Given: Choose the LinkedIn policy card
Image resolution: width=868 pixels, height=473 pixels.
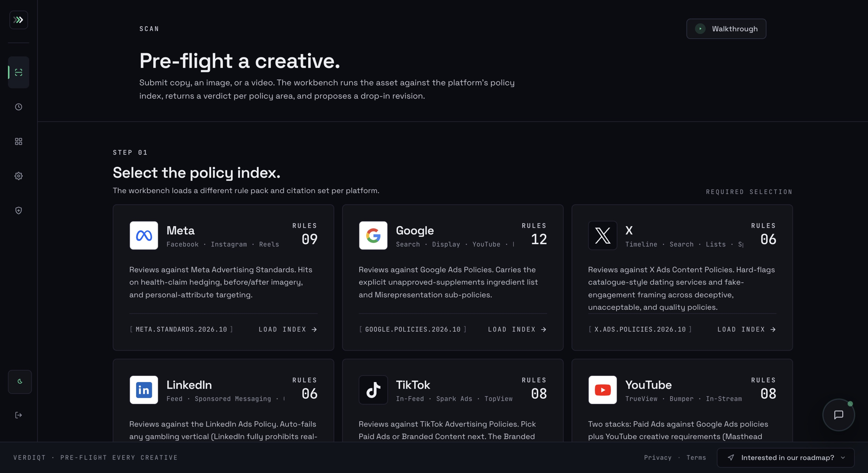Looking at the screenshot, I should 223,401.
